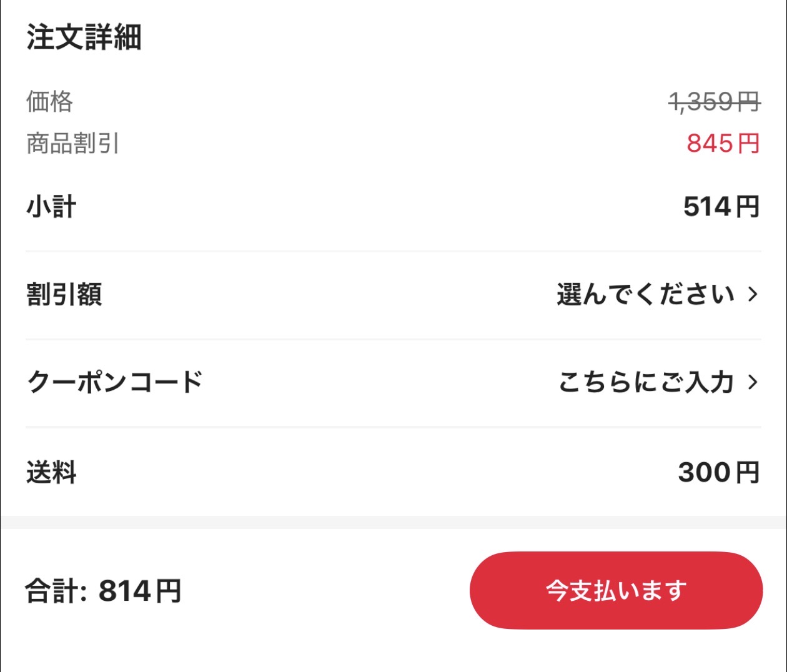Click the 価格 price label
Viewport: 787px width, 672px height.
click(48, 102)
